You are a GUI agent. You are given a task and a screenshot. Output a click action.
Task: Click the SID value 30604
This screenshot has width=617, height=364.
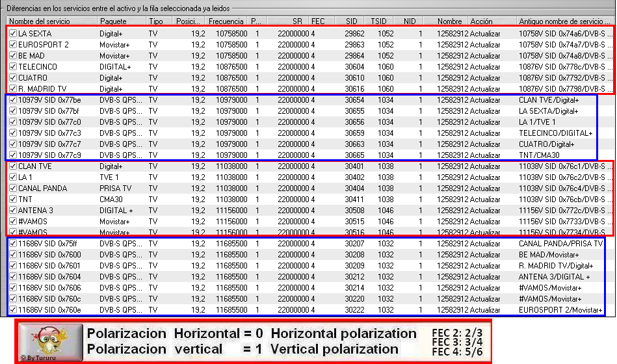(x=354, y=67)
